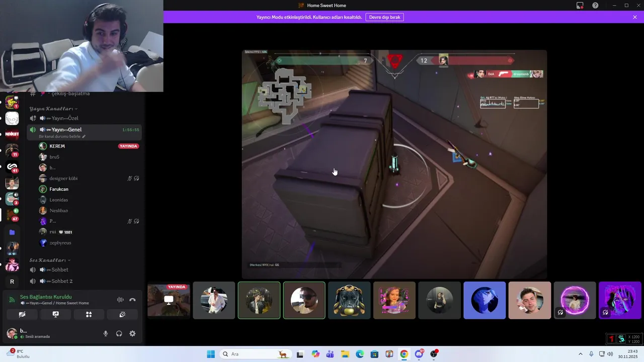Viewport: 644px width, 362px height.
Task: Click the 'Ses Bağlantısı Kuruldu' connection status
Action: coord(46,297)
